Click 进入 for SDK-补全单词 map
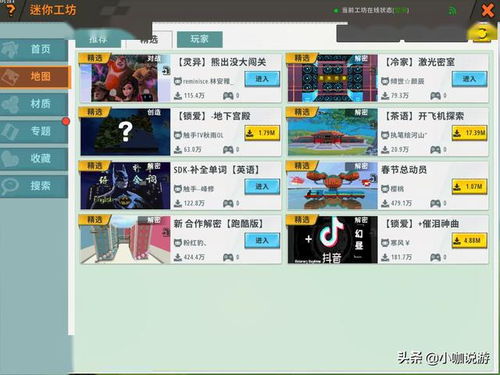 [x=262, y=187]
